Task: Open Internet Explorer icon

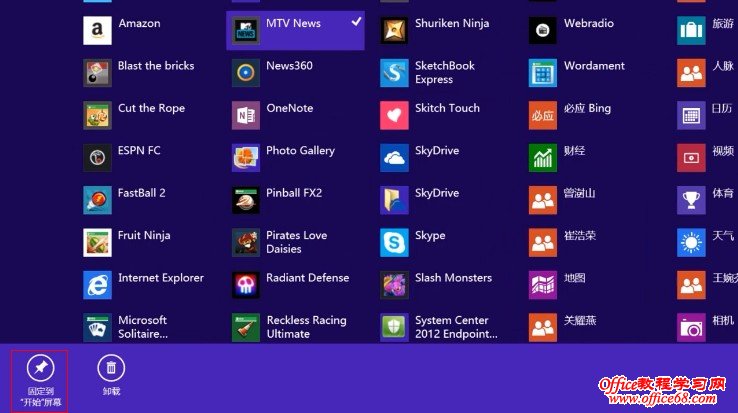Action: click(x=97, y=285)
